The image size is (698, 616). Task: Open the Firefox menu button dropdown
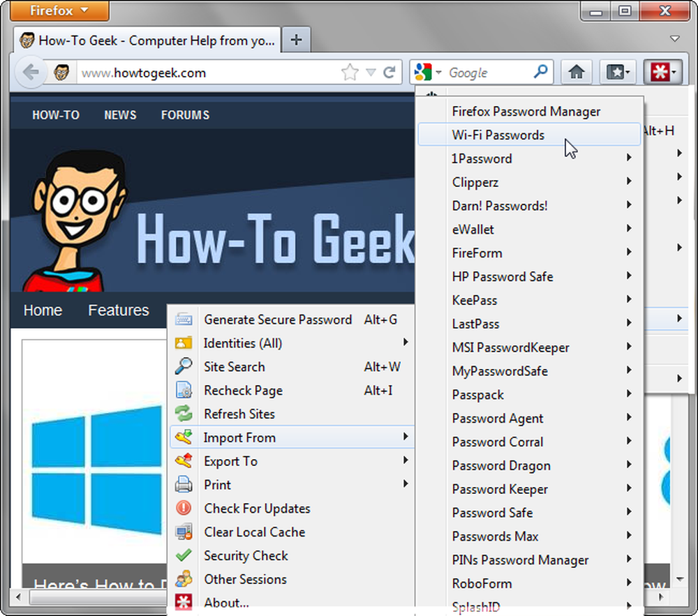59,10
